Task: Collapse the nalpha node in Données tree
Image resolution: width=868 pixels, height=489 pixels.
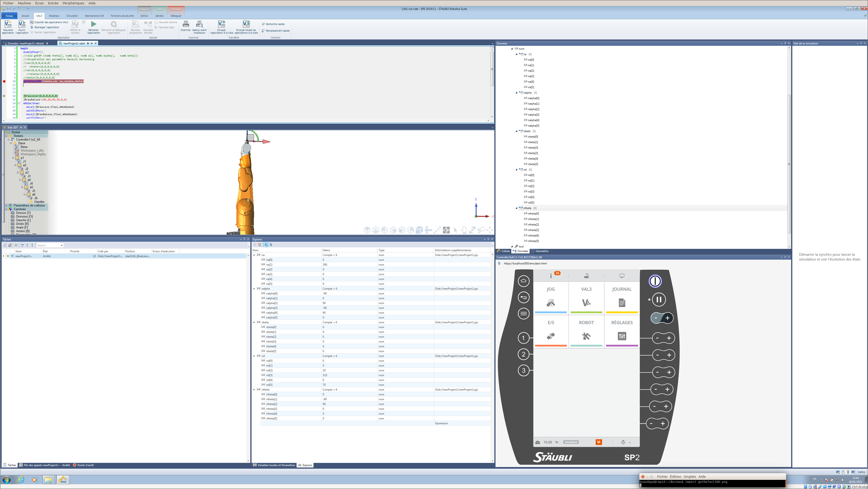Action: point(516,93)
